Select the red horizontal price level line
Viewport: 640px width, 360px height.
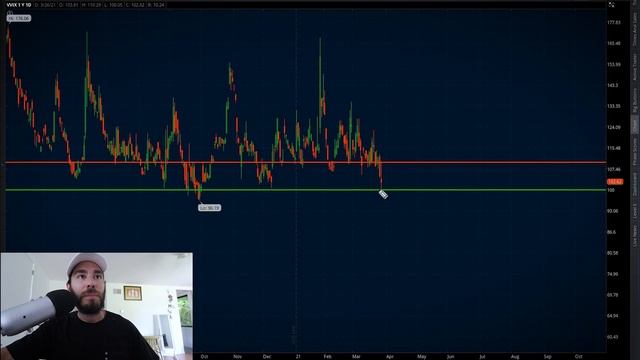(x=305, y=162)
